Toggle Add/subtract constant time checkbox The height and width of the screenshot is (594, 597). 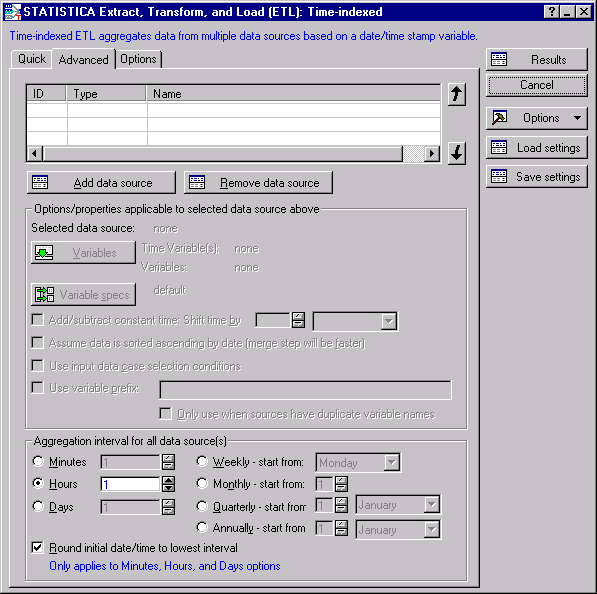point(37,319)
